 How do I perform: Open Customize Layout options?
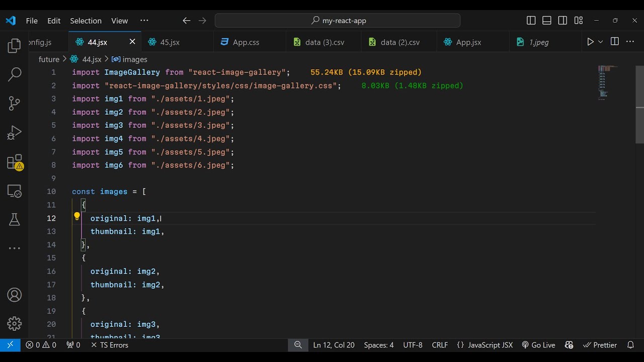click(x=579, y=21)
